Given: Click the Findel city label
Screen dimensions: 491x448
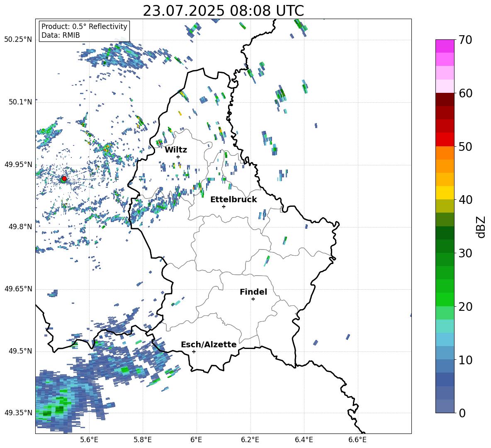Looking at the screenshot, I should (x=253, y=292).
